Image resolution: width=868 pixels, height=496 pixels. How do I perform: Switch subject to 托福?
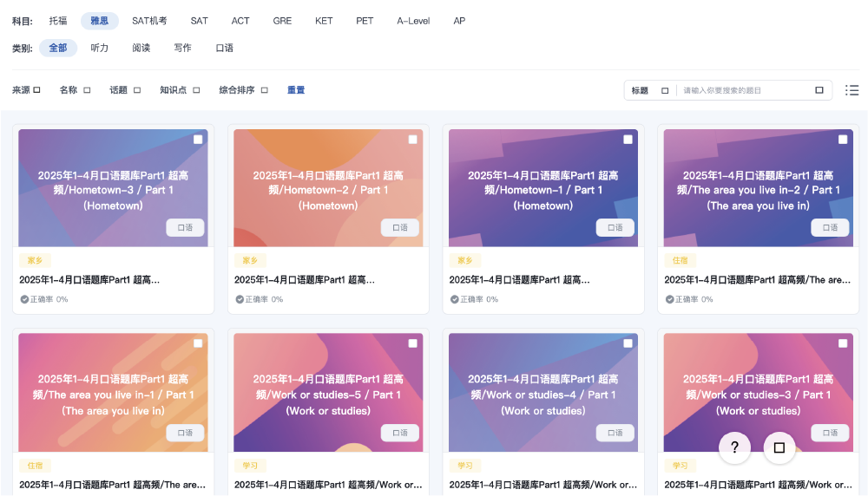coord(58,21)
